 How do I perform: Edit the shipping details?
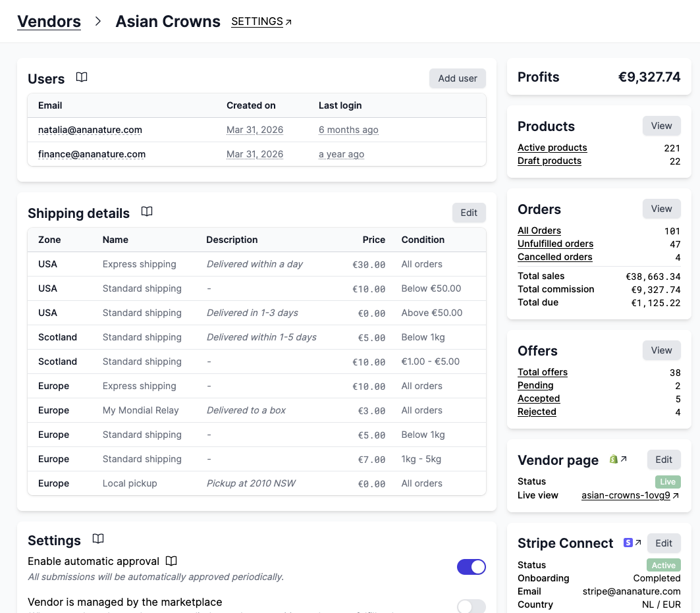(469, 213)
